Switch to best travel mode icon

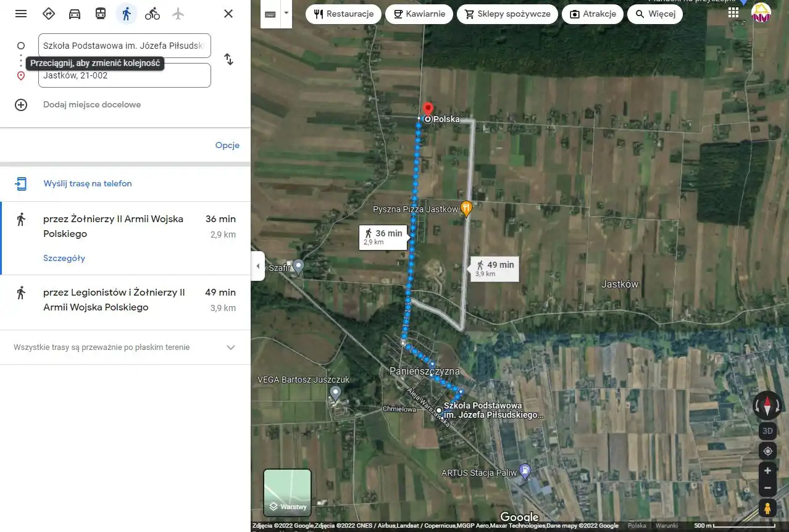[49, 14]
